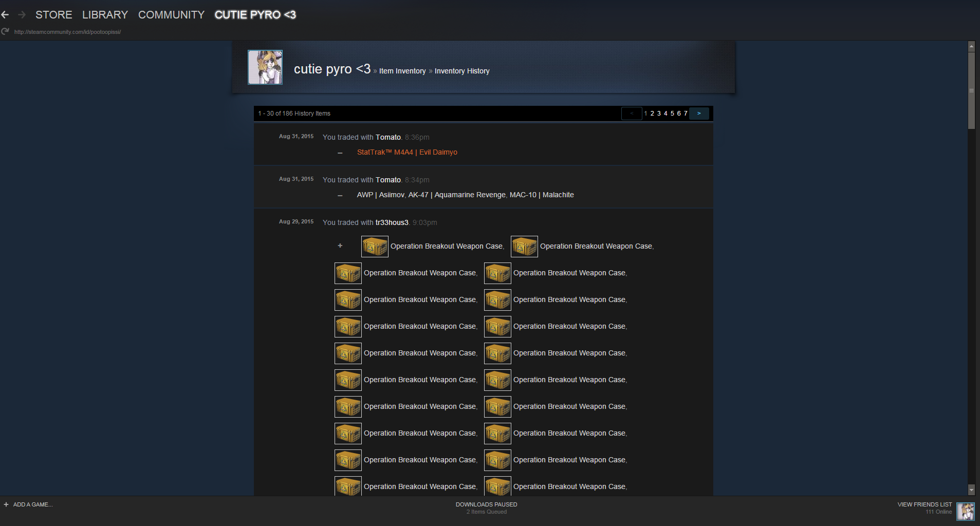The width and height of the screenshot is (980, 526).
Task: Reload the page with the refresh icon
Action: point(5,31)
